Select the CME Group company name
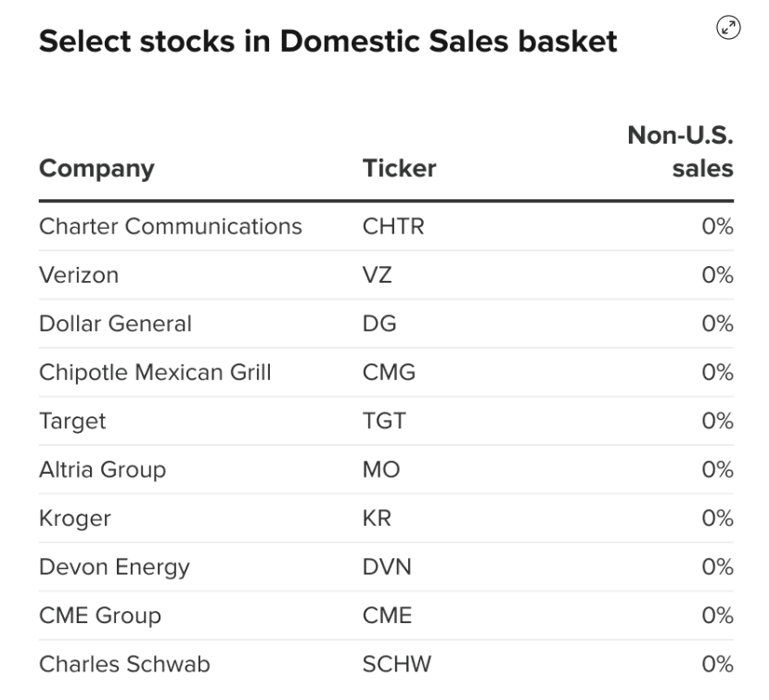The image size is (769, 700). 99,616
